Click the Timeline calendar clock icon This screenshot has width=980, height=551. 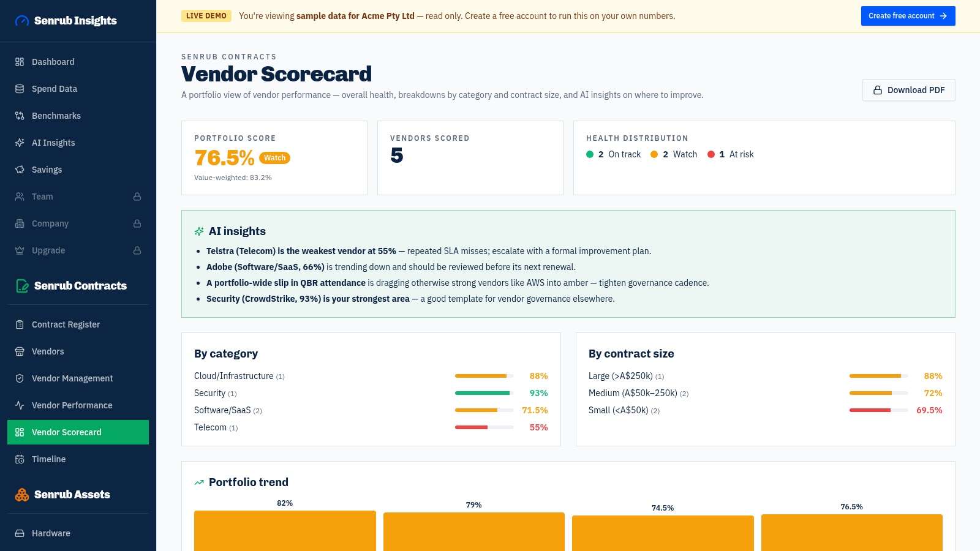[20, 459]
